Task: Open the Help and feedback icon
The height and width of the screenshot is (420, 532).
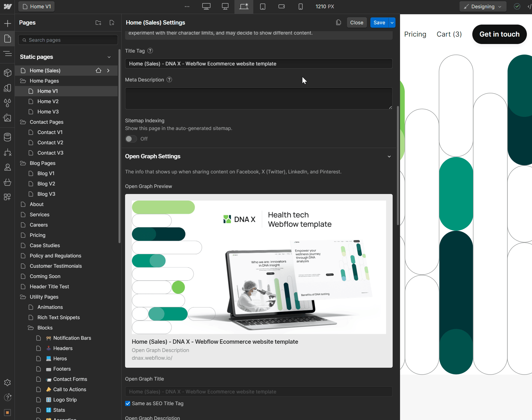Action: point(8,397)
